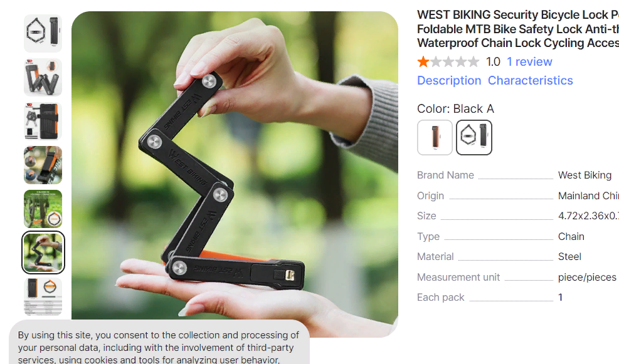The height and width of the screenshot is (364, 619).
Task: Open fifth thumbnail with green outdoor scene
Action: (x=43, y=209)
